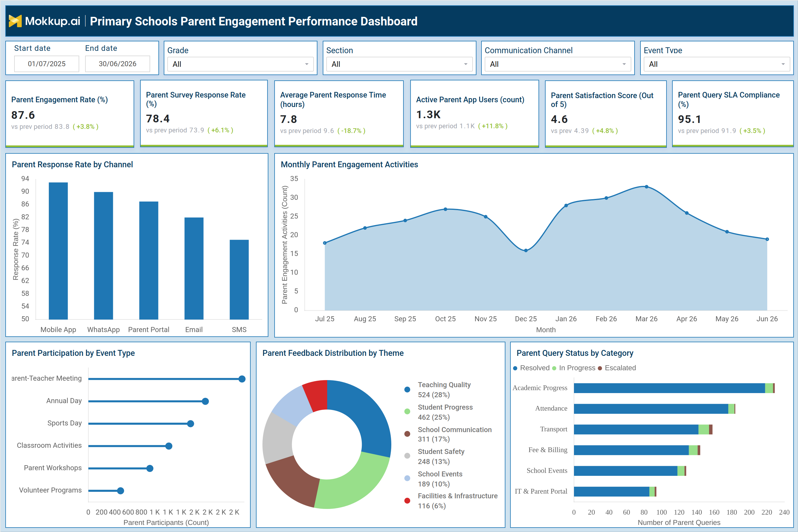Image resolution: width=798 pixels, height=532 pixels.
Task: Open the Section dropdown
Action: pos(399,64)
